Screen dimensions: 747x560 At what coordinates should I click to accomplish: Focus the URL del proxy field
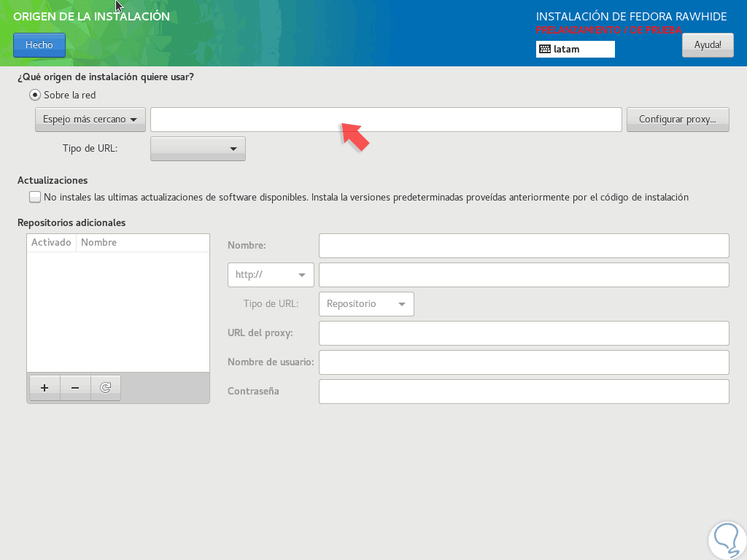point(524,332)
